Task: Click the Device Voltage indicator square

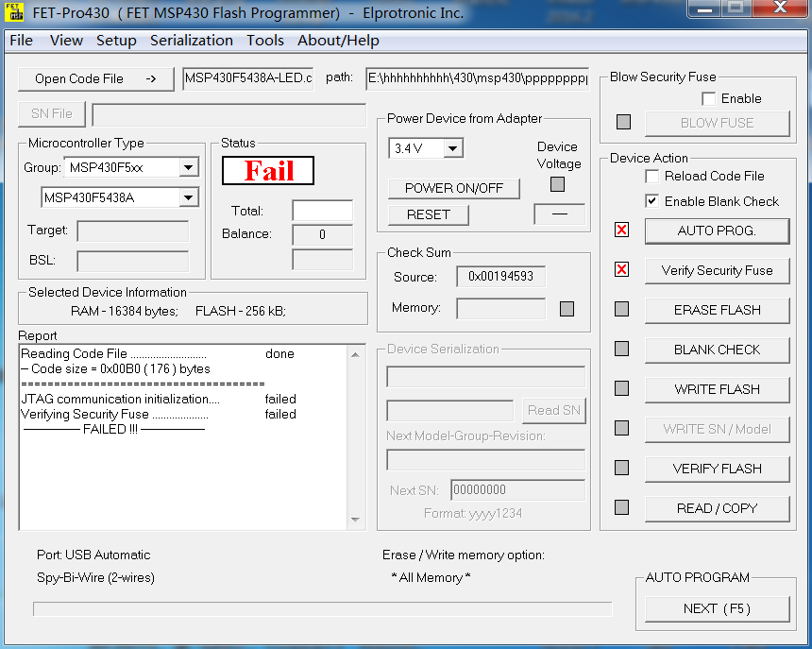Action: [557, 184]
